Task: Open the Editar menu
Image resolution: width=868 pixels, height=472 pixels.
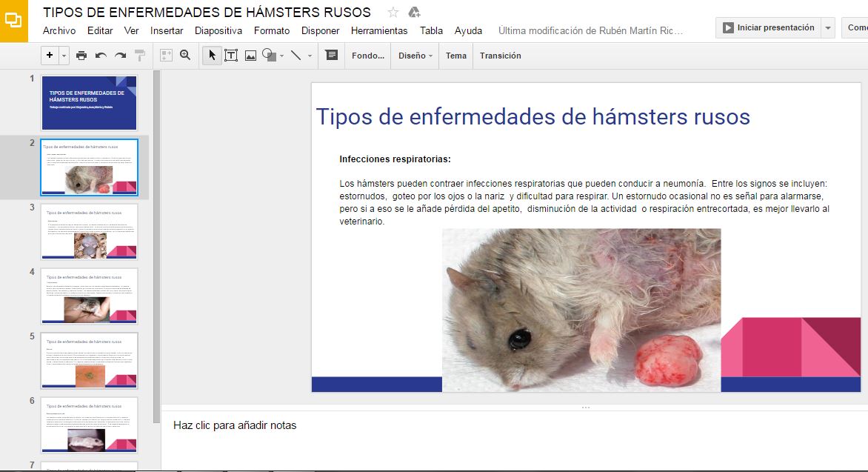Action: tap(100, 30)
